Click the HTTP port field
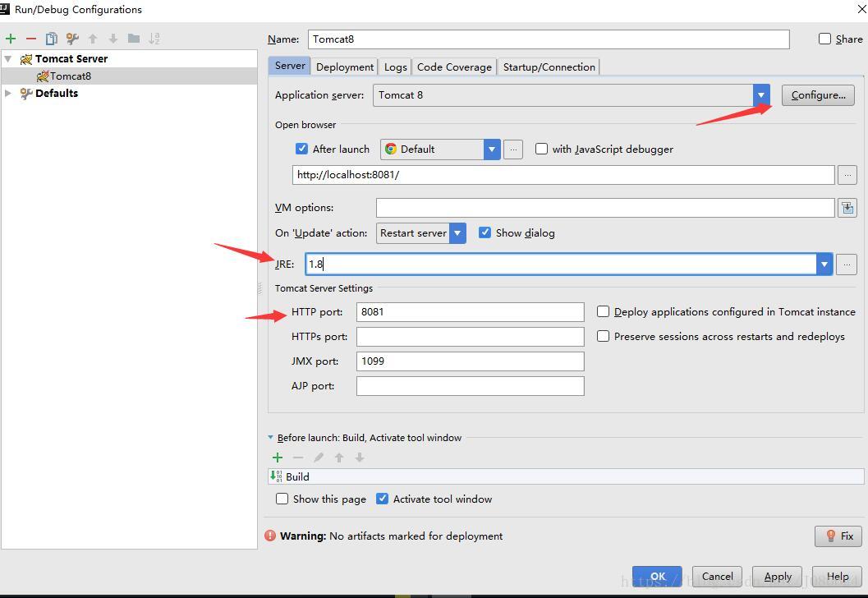This screenshot has width=868, height=598. (470, 312)
